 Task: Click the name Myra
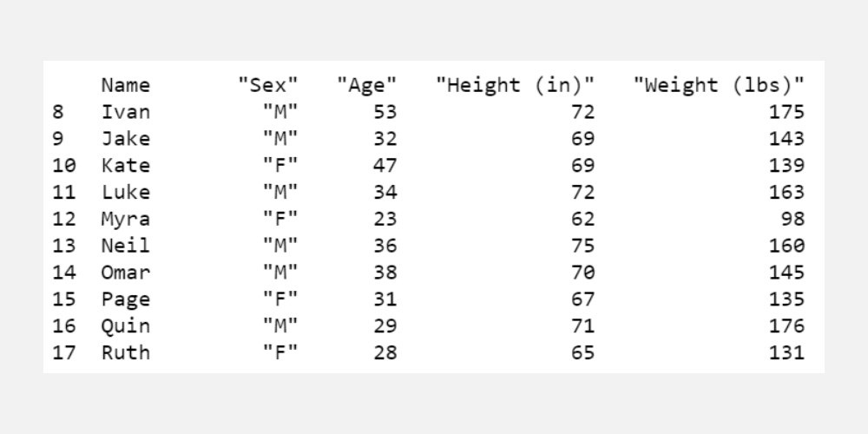[125, 219]
